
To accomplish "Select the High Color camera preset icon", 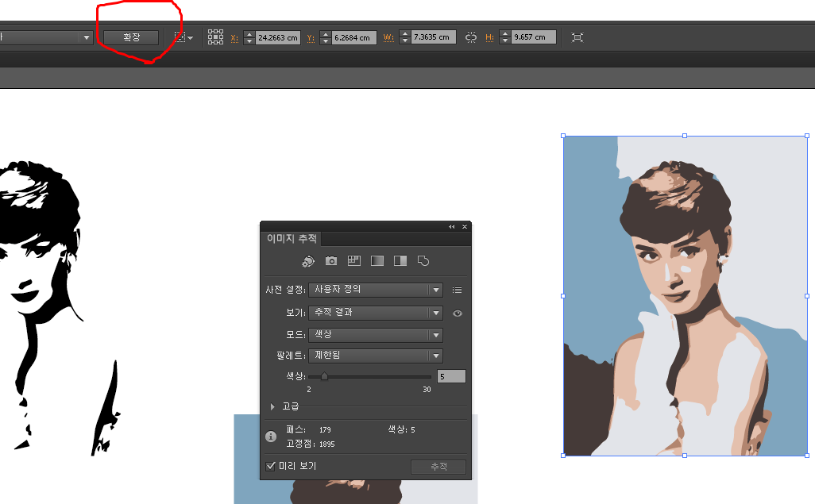I will [x=331, y=261].
